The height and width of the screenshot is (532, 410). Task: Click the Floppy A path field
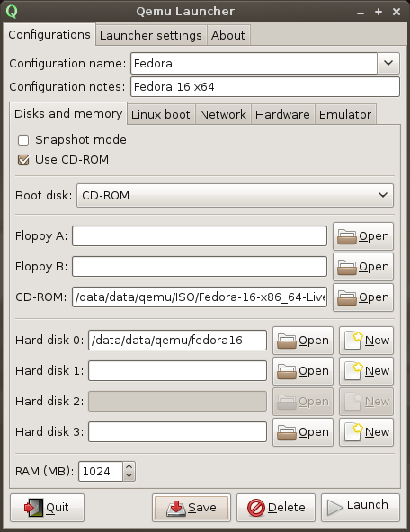[200, 235]
